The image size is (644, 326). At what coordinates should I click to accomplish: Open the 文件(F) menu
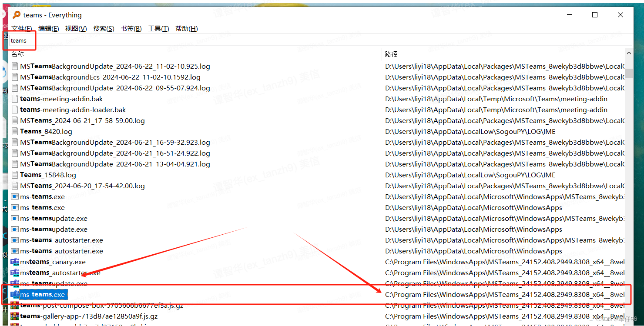[22, 29]
